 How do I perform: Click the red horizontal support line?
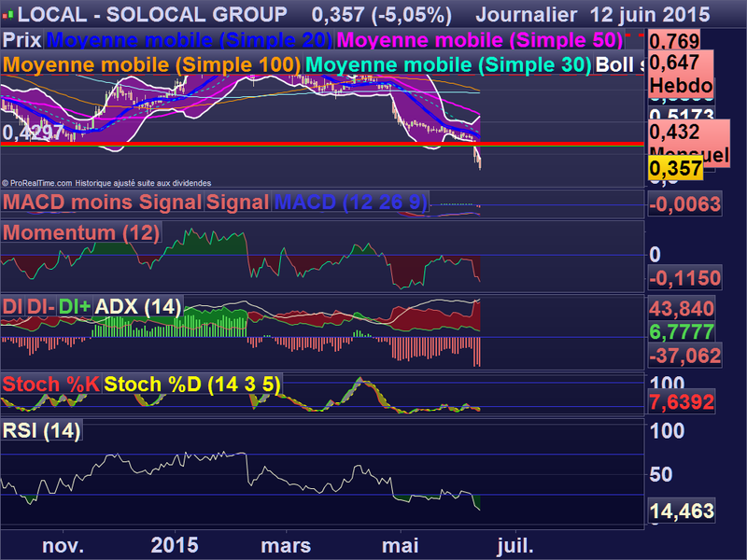click(322, 144)
